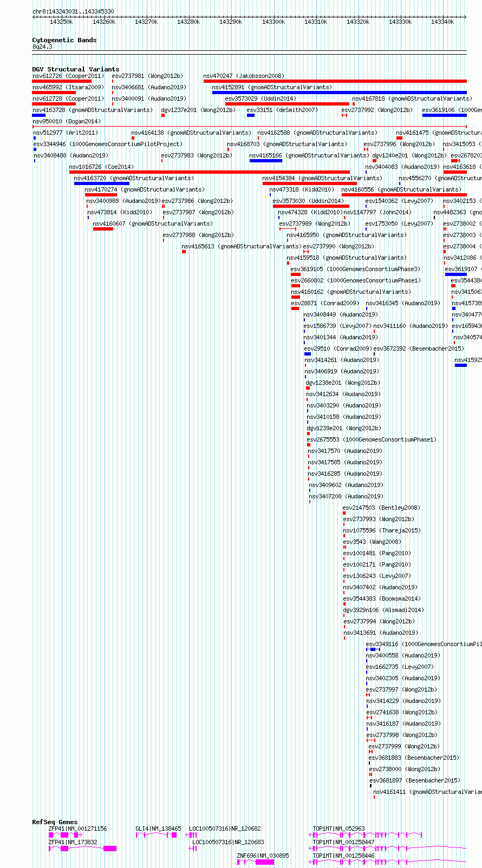Click variant label esv33151 (deSmith2007)
Image resolution: width=482 pixels, height=868 pixels.
click(282, 110)
